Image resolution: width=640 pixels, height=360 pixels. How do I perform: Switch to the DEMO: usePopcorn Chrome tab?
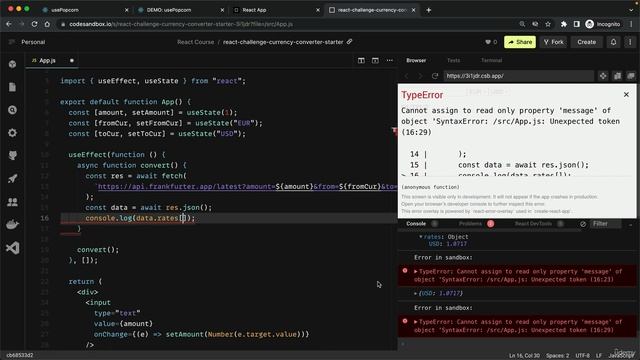coord(181,10)
